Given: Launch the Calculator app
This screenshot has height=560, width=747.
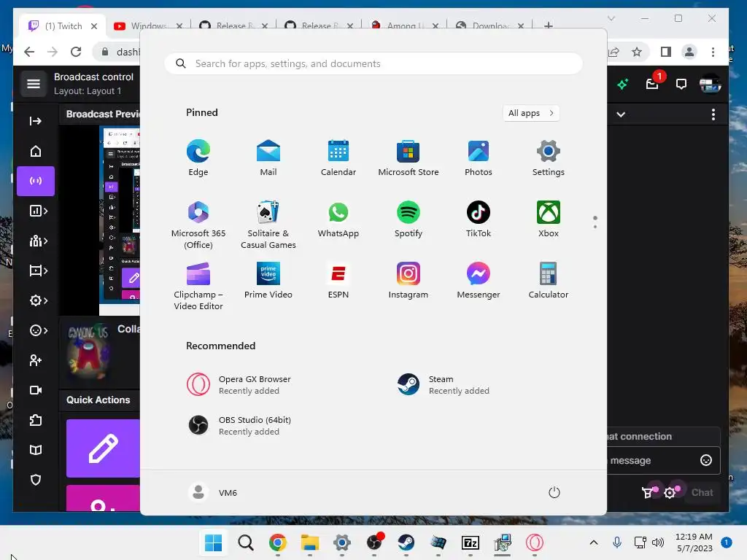Looking at the screenshot, I should [x=549, y=281].
